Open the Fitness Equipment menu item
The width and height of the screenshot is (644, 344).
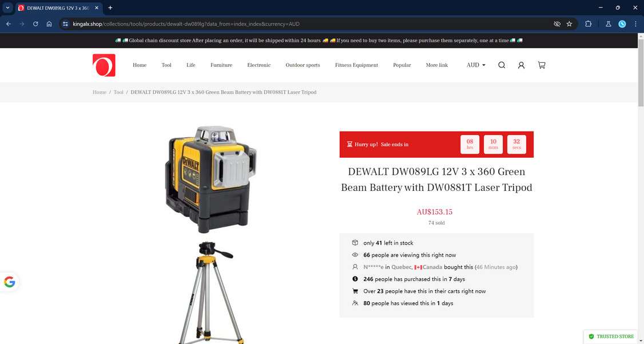click(356, 65)
